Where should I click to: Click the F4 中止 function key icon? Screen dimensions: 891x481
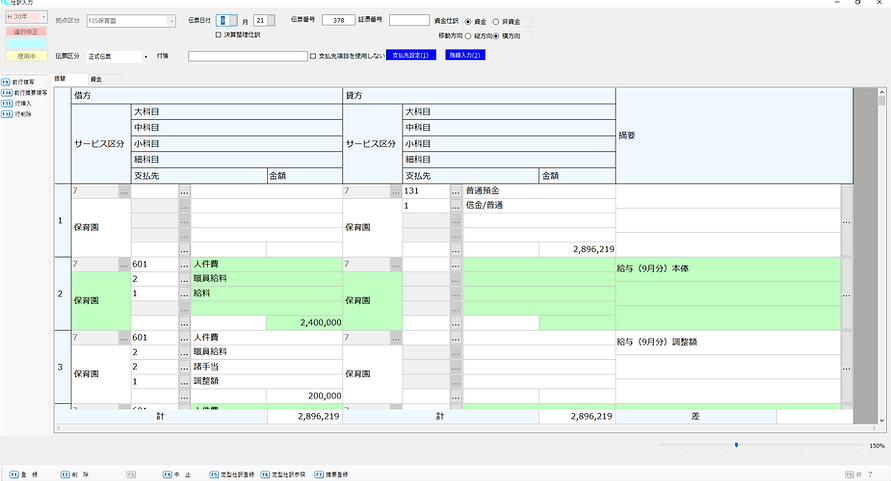[x=167, y=474]
